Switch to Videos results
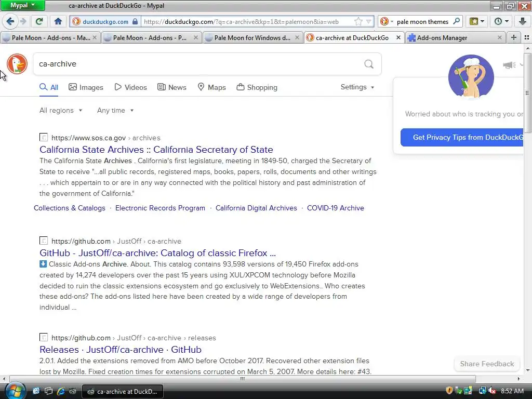The image size is (532, 399). click(130, 87)
